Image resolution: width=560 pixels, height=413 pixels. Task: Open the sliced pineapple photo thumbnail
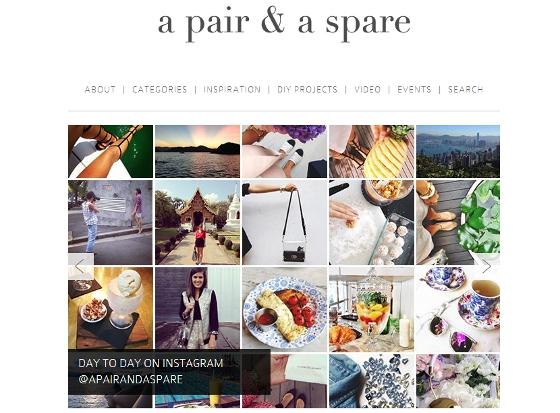371,151
